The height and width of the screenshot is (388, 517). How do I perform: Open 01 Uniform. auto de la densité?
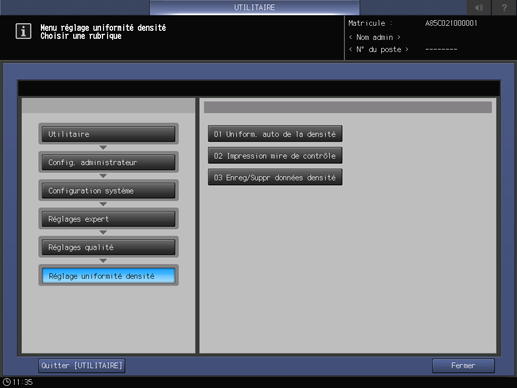point(275,134)
